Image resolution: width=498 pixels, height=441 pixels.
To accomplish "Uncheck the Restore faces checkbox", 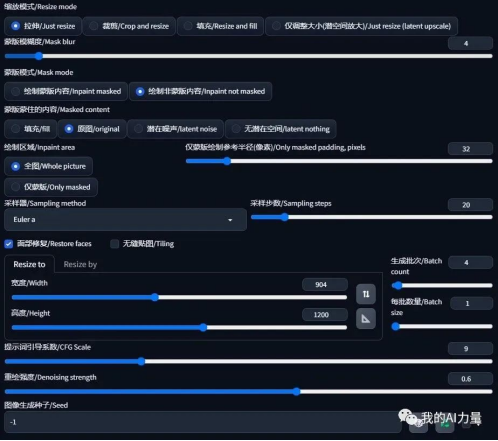I will (9, 244).
